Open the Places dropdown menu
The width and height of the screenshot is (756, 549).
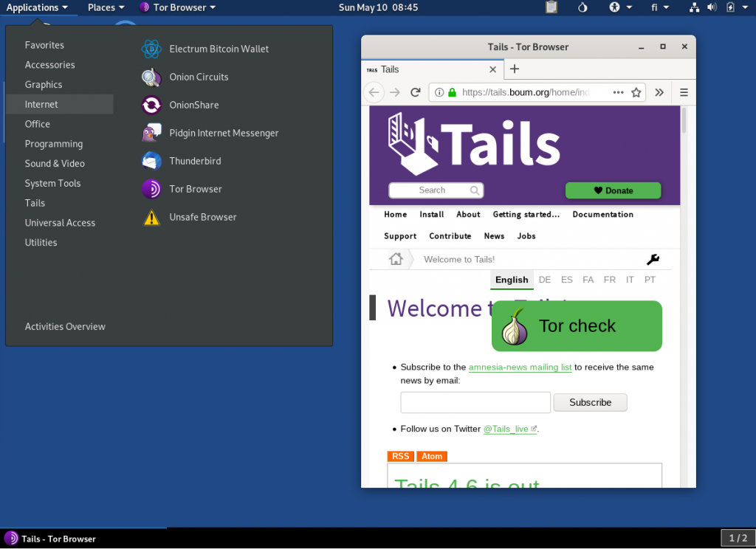(x=106, y=7)
